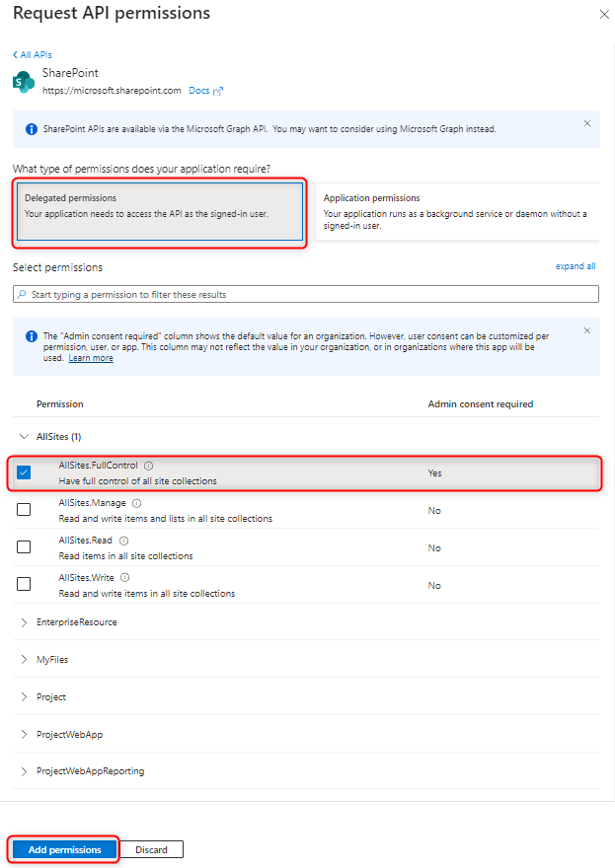Viewport: 615px width, 868px height.
Task: Dismiss the Microsoft Graph info banner
Action: tap(587, 123)
